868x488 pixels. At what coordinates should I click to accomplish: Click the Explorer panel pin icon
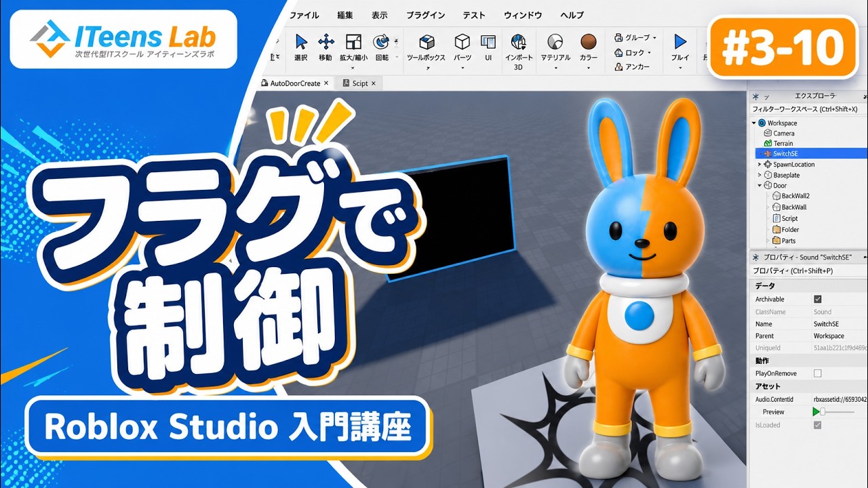(x=755, y=96)
